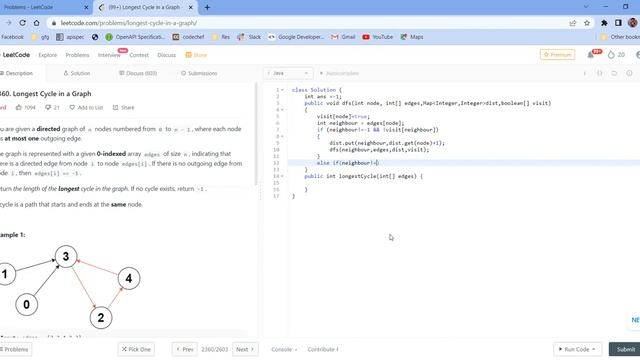Collapse code fold arrow on line 1
The image size is (640, 360).
point(282,90)
